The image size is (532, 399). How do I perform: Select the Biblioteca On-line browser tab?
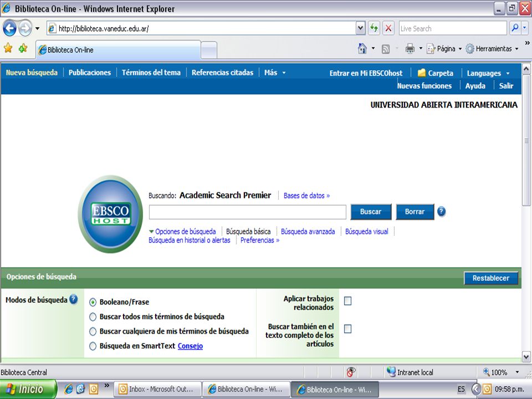118,50
